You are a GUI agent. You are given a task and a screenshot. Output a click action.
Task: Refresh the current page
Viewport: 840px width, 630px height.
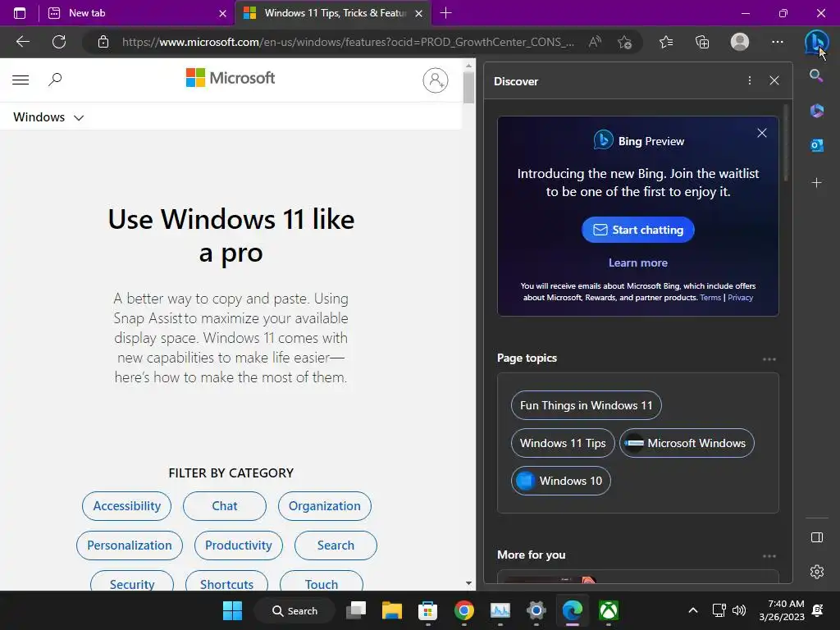59,42
